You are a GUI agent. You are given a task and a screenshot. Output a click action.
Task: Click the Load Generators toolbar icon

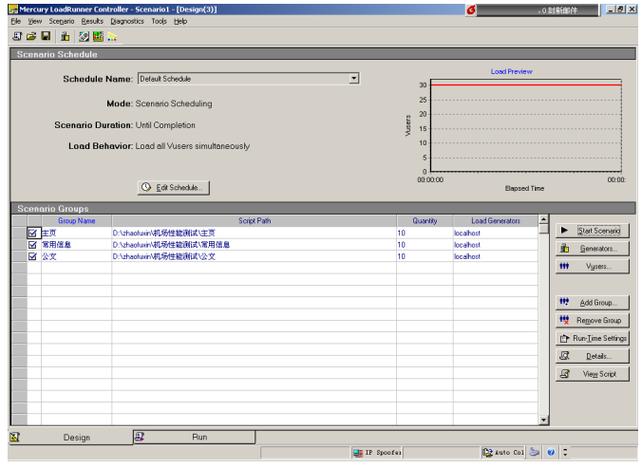[x=65, y=37]
